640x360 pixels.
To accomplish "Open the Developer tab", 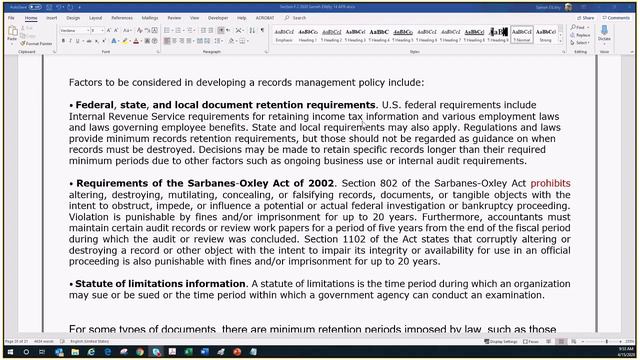I will point(218,18).
